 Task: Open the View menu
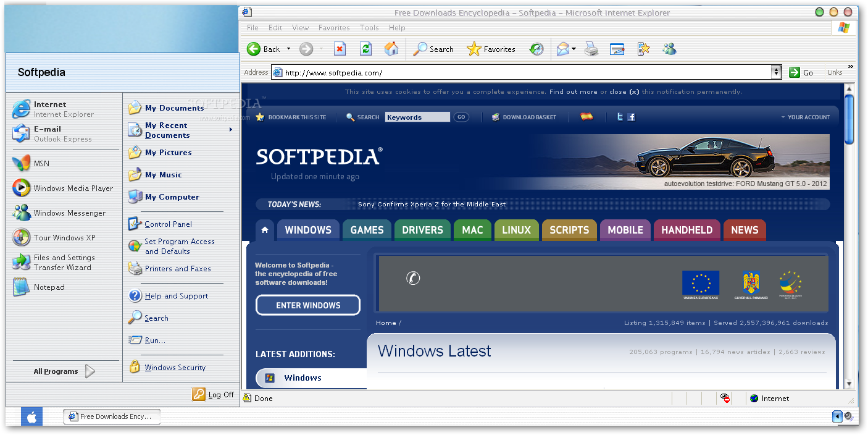(x=301, y=28)
